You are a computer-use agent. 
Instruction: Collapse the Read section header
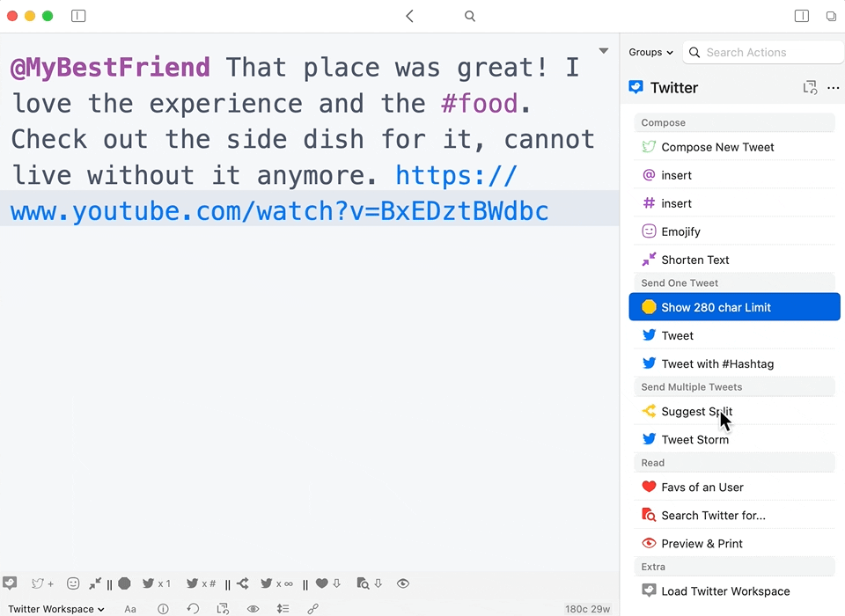[734, 462]
